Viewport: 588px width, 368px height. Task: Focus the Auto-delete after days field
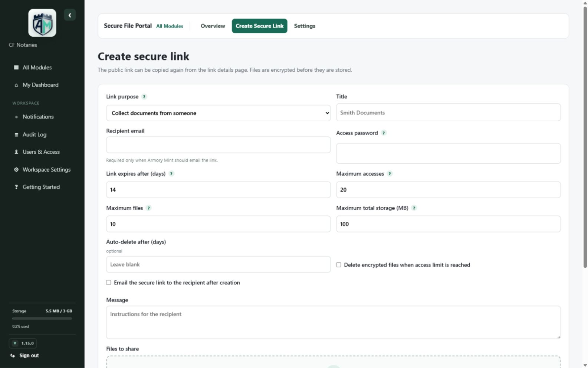pos(218,265)
